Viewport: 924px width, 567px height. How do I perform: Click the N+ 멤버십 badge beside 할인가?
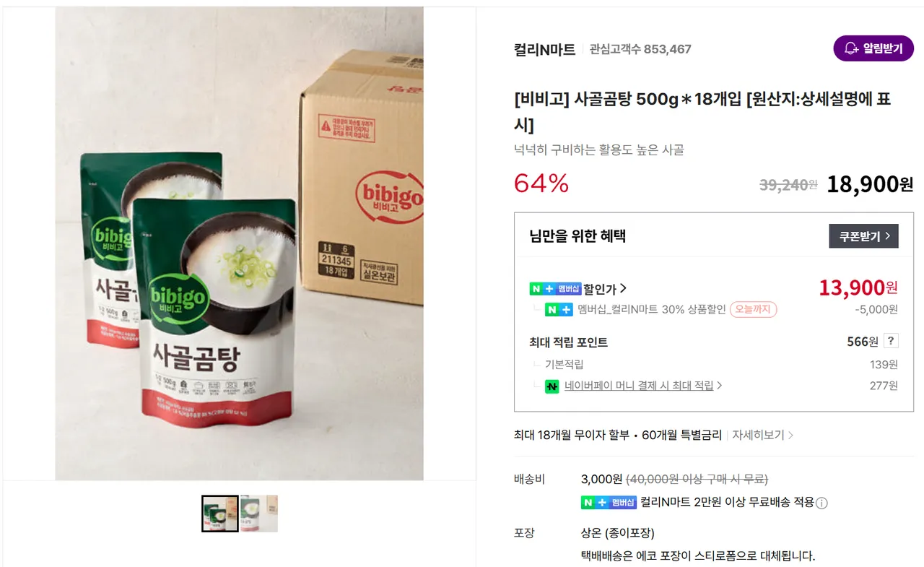point(555,289)
